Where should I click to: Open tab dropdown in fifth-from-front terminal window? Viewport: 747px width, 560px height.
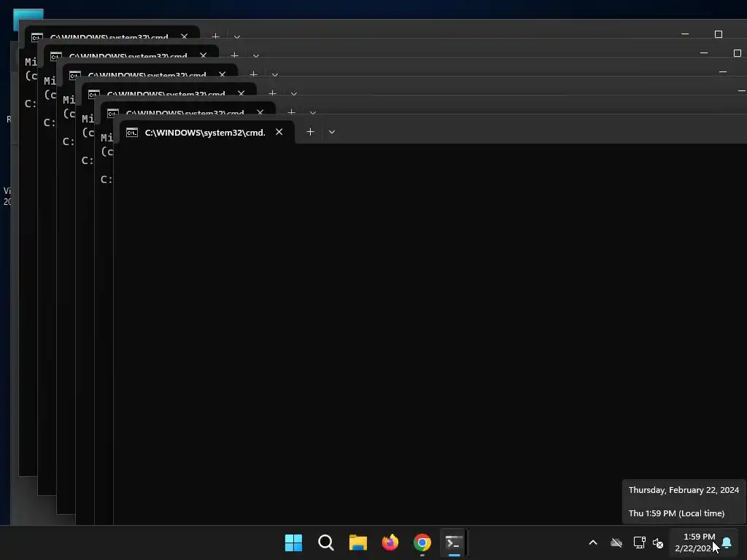click(255, 55)
